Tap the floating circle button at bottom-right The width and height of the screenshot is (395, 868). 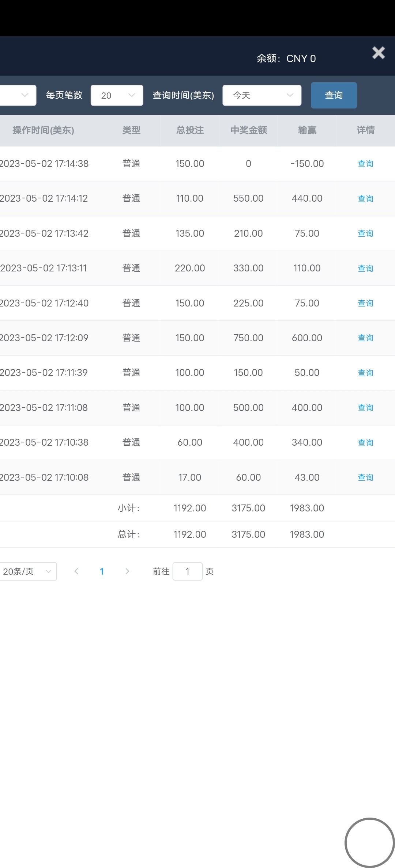click(x=369, y=843)
